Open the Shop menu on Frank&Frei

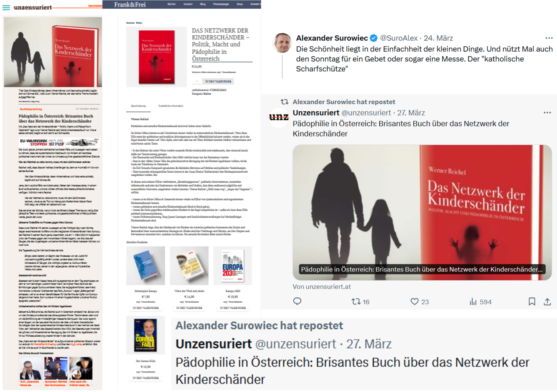pos(240,4)
